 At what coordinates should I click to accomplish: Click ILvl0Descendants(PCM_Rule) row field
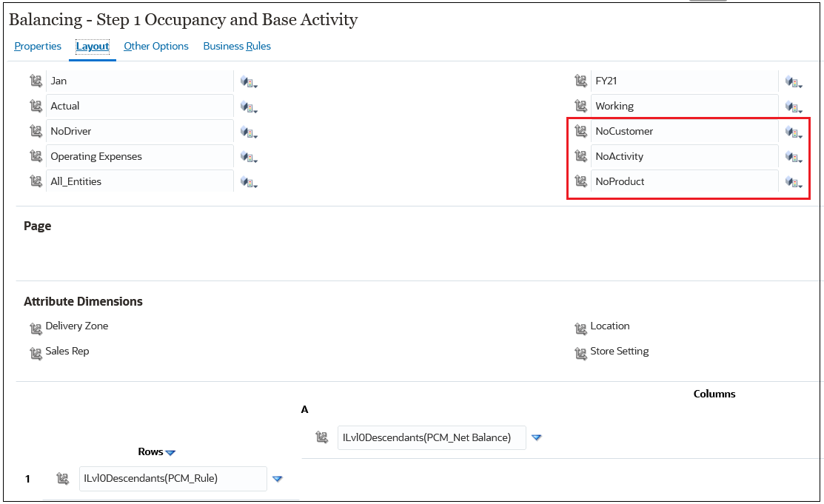[173, 479]
